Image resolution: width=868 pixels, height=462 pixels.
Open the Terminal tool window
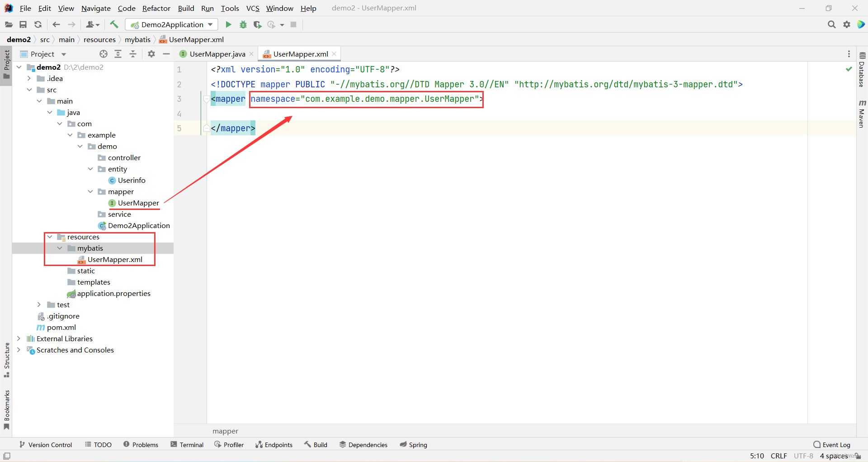[x=187, y=445]
